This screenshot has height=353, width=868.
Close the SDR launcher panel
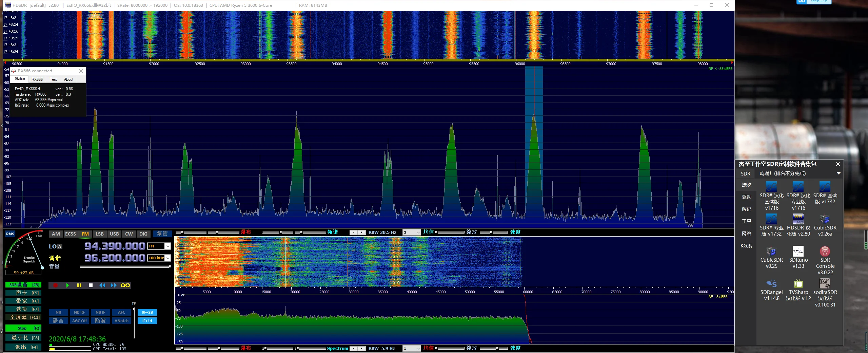(838, 164)
